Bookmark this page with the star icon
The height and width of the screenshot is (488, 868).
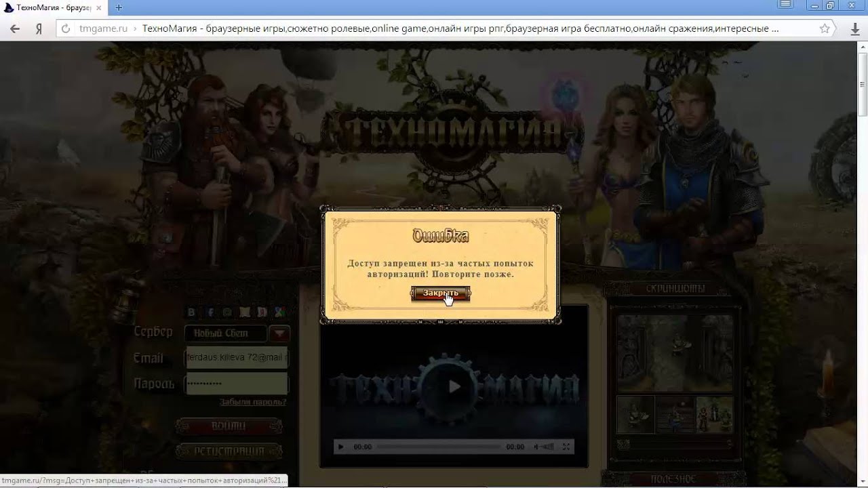coord(825,28)
